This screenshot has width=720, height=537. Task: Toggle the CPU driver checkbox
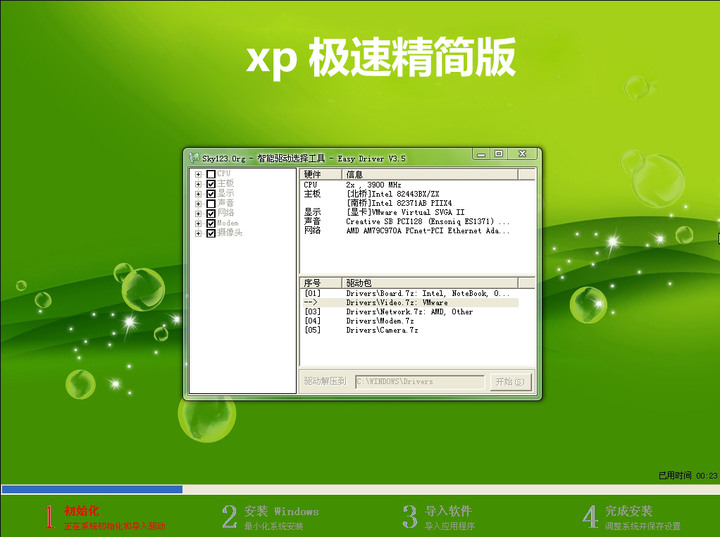pyautogui.click(x=211, y=174)
